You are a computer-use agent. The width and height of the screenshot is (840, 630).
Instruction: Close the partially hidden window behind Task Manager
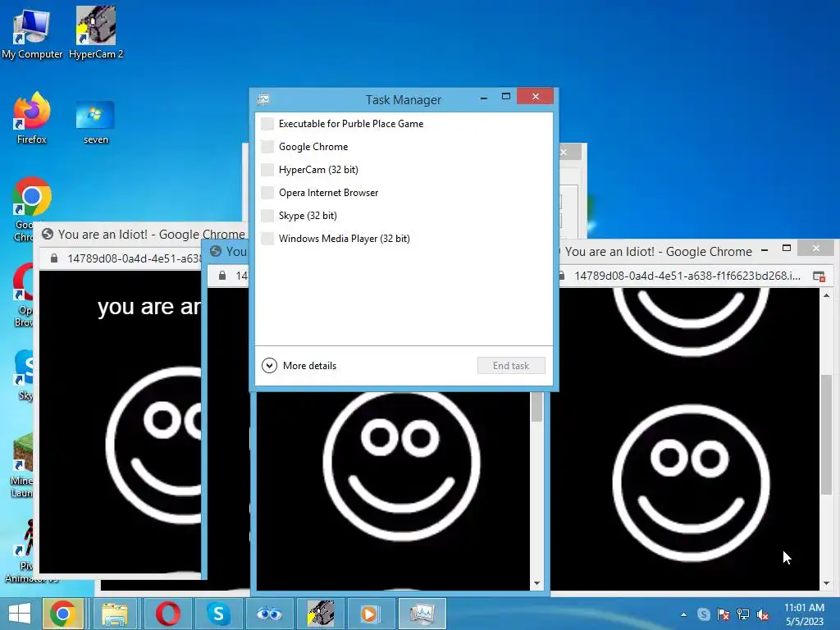[x=564, y=152]
